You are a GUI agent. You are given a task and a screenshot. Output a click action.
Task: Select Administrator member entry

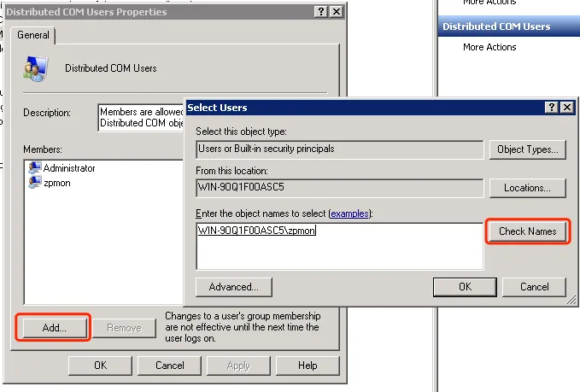(x=62, y=168)
